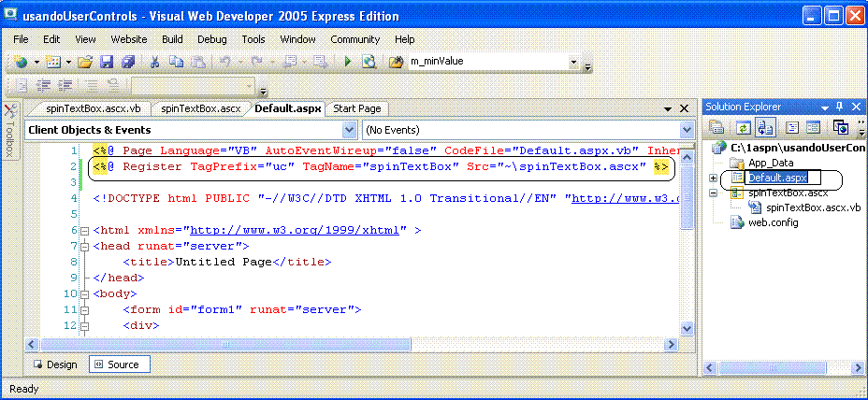Open the m_minValue find combo box dropdown
The width and height of the screenshot is (868, 400).
click(x=573, y=62)
